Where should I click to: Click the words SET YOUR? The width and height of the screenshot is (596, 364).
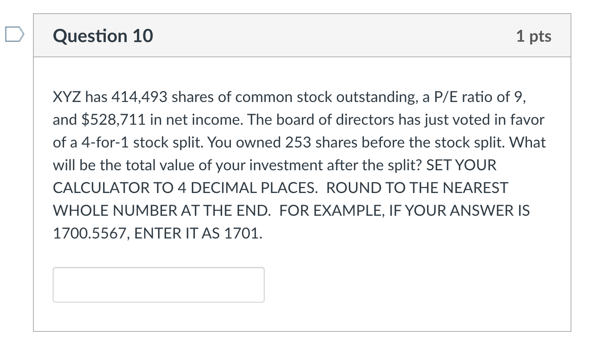[461, 165]
